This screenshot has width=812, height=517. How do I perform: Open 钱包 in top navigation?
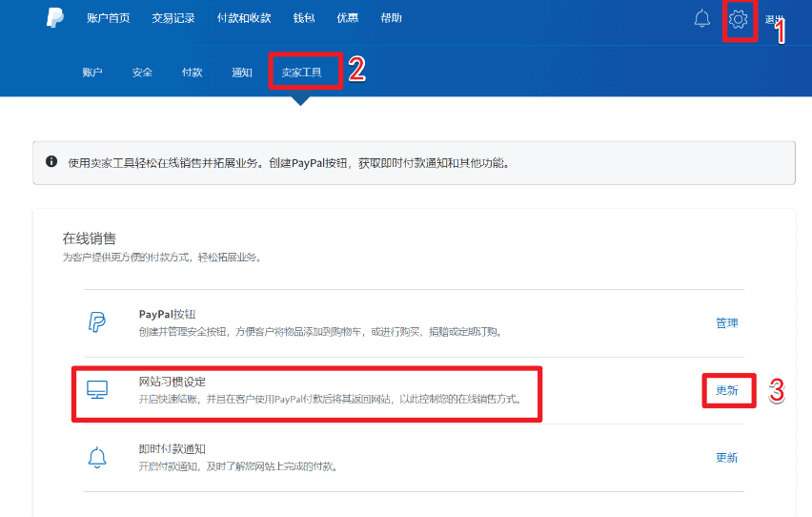point(304,18)
